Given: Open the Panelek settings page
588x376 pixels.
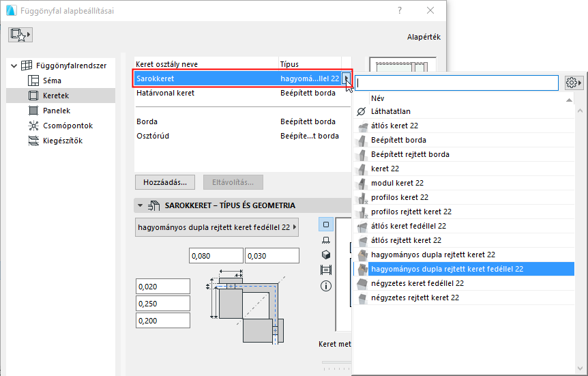Looking at the screenshot, I should pos(56,111).
